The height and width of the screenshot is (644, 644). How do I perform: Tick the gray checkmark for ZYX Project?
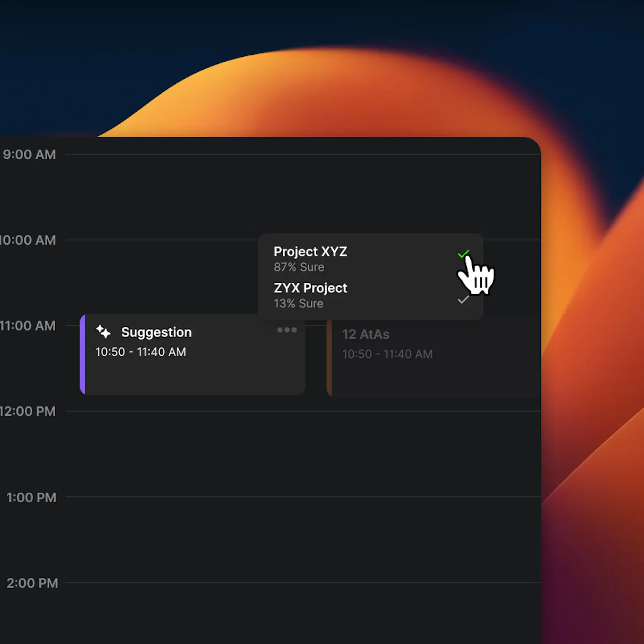463,300
